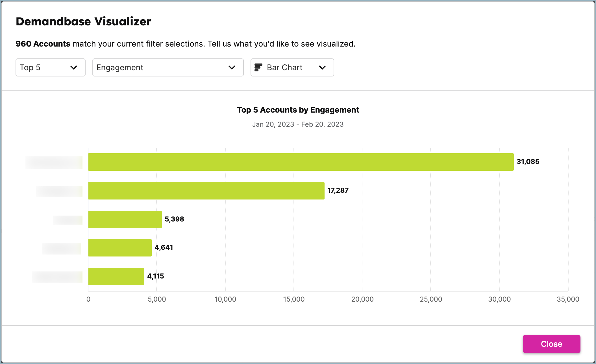Click the bar labeled 17,287
596x364 pixels.
(206, 191)
